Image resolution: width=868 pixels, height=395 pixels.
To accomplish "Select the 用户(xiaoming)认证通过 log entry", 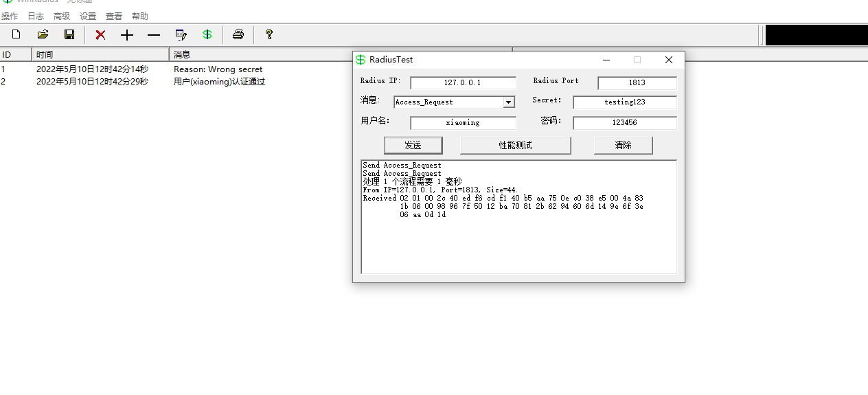I will pos(219,82).
